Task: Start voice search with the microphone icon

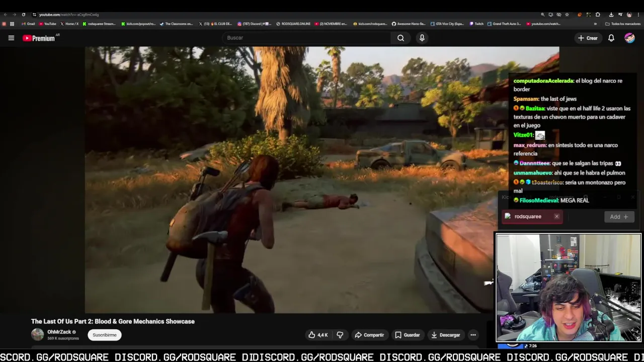Action: click(422, 38)
